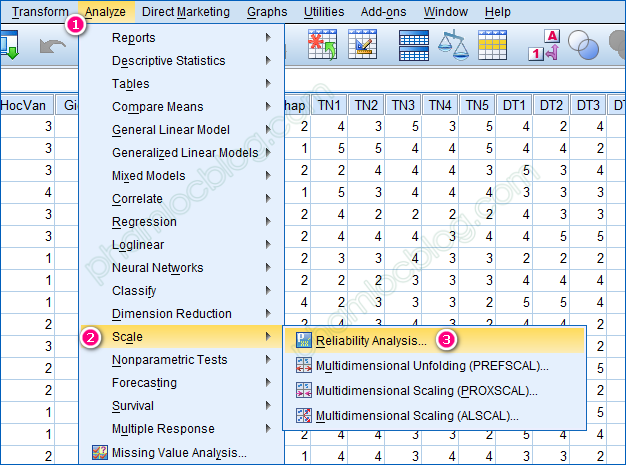Expand the Regression submenu
This screenshot has width=626, height=465.
(144, 222)
